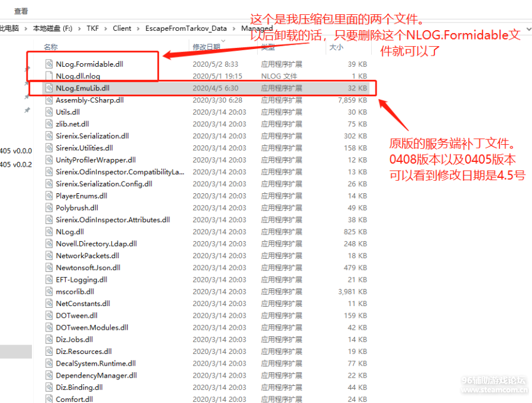The width and height of the screenshot is (532, 403).
Task: Sort files by the 名称 column header
Action: pyautogui.click(x=51, y=47)
